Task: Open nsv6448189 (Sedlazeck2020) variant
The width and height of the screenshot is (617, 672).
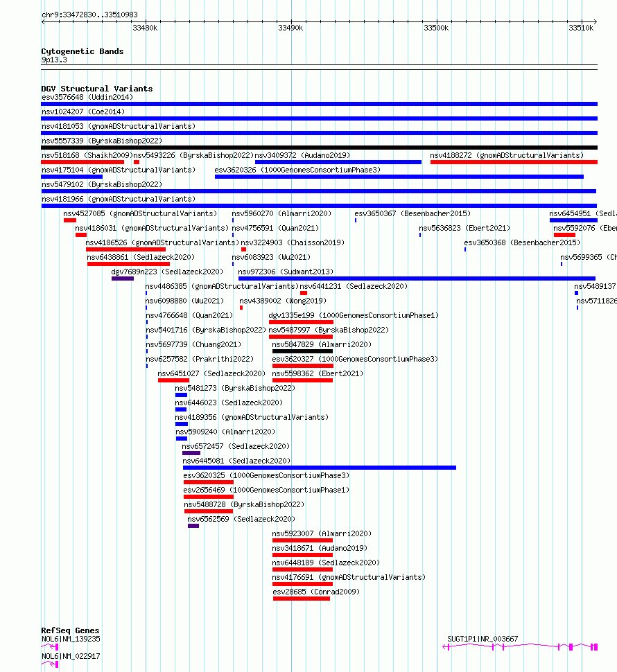Action: tap(326, 563)
